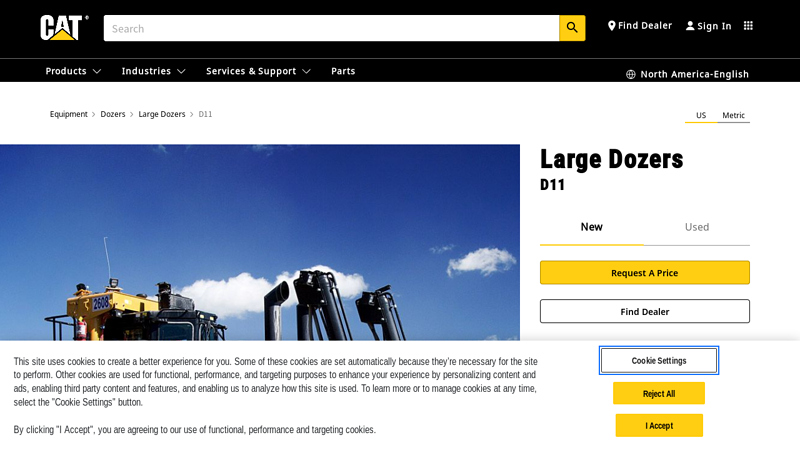Go to Large Dozers breadcrumb
The width and height of the screenshot is (800, 450).
pyautogui.click(x=161, y=114)
